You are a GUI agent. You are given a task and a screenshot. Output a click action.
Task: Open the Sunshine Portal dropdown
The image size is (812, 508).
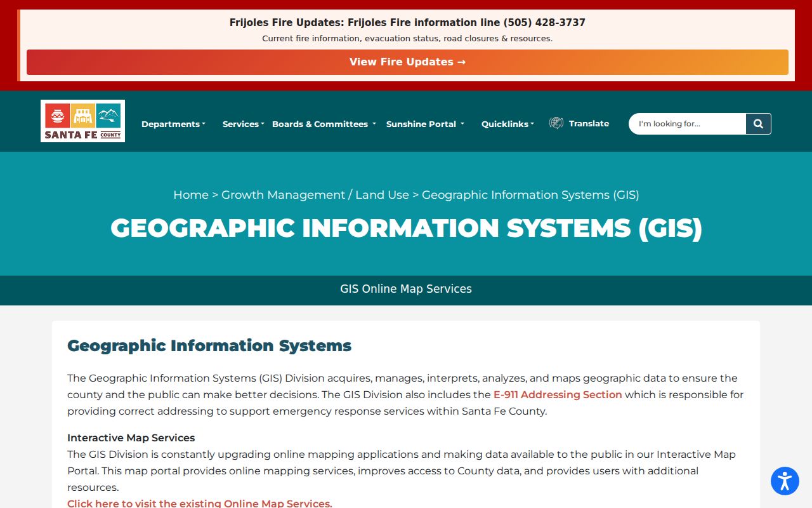425,124
